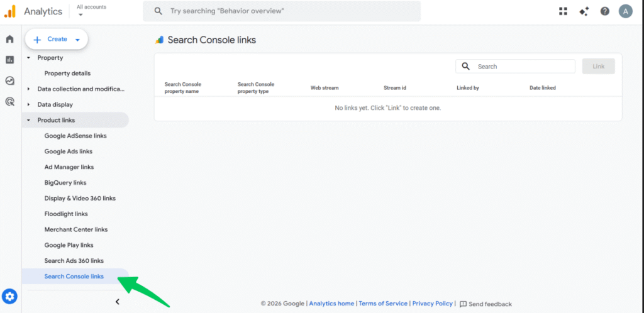This screenshot has height=313, width=644.
Task: Select Search Console links item
Action: 75,277
